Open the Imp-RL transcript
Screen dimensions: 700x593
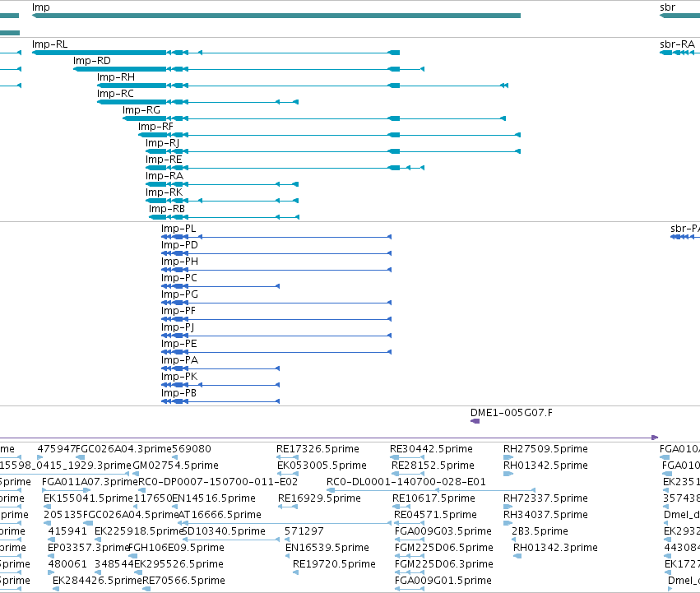pyautogui.click(x=49, y=44)
